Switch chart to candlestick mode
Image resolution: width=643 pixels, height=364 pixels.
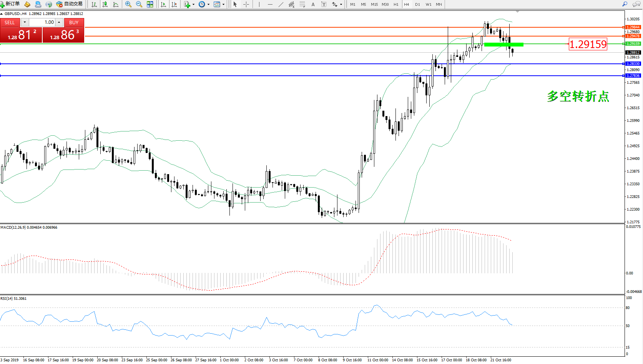tap(105, 4)
